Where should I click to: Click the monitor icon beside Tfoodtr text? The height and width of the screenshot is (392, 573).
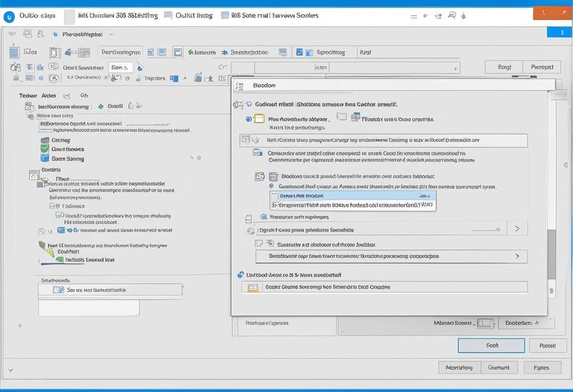[355, 117]
